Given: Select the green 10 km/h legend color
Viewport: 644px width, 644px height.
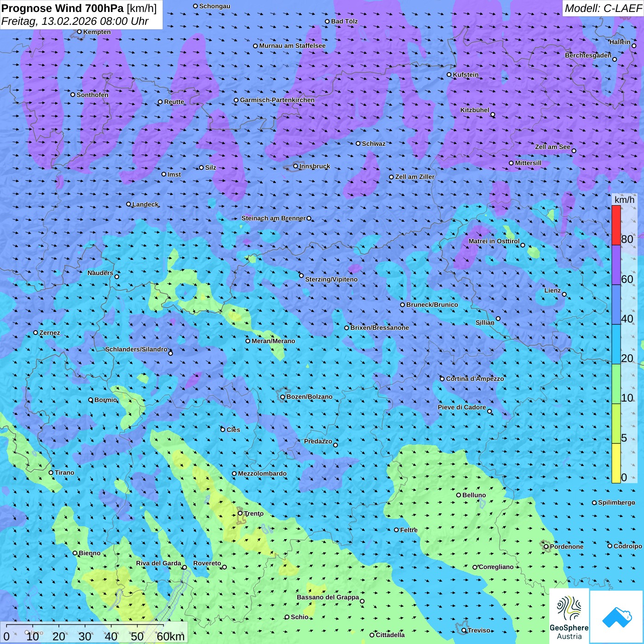Looking at the screenshot, I should (x=616, y=384).
